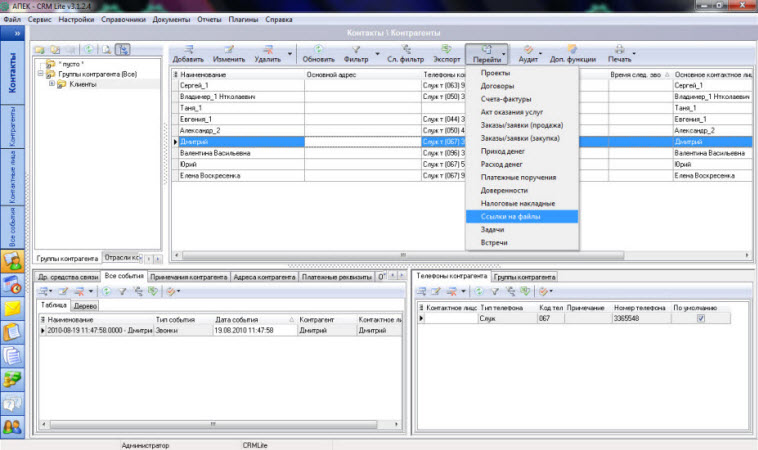Open the Сл. фильтр tool

pos(405,54)
